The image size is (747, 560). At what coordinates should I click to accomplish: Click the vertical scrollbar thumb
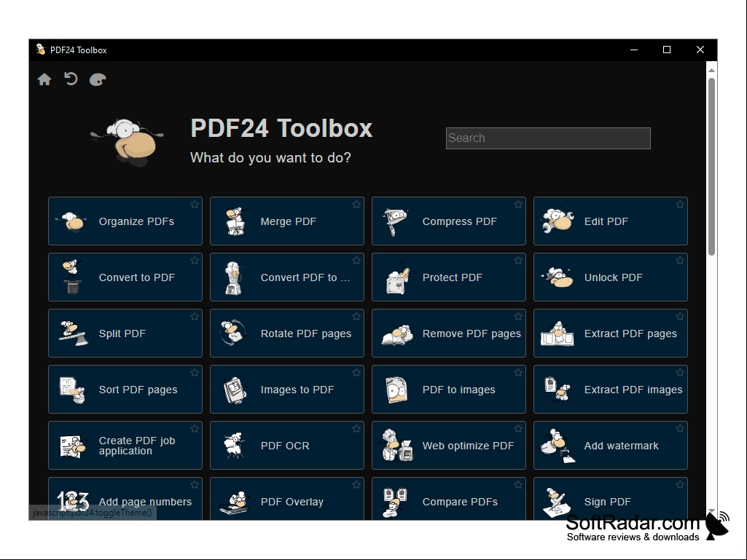tap(711, 167)
